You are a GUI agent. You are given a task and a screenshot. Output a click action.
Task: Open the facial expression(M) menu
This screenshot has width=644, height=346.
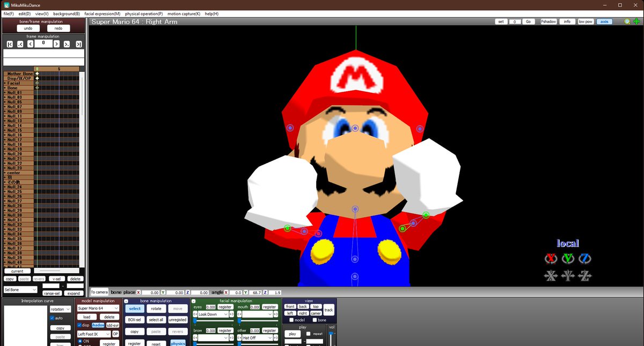103,13
